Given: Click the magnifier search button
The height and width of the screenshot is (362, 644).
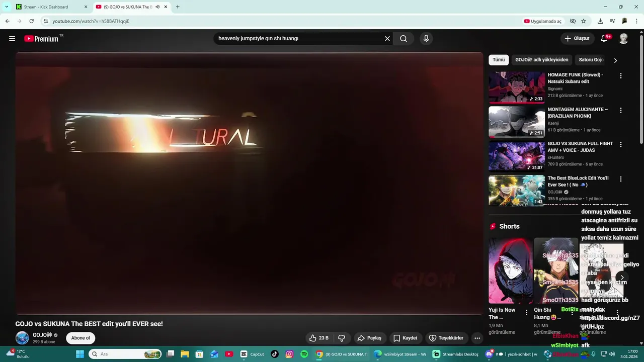Looking at the screenshot, I should click(404, 39).
